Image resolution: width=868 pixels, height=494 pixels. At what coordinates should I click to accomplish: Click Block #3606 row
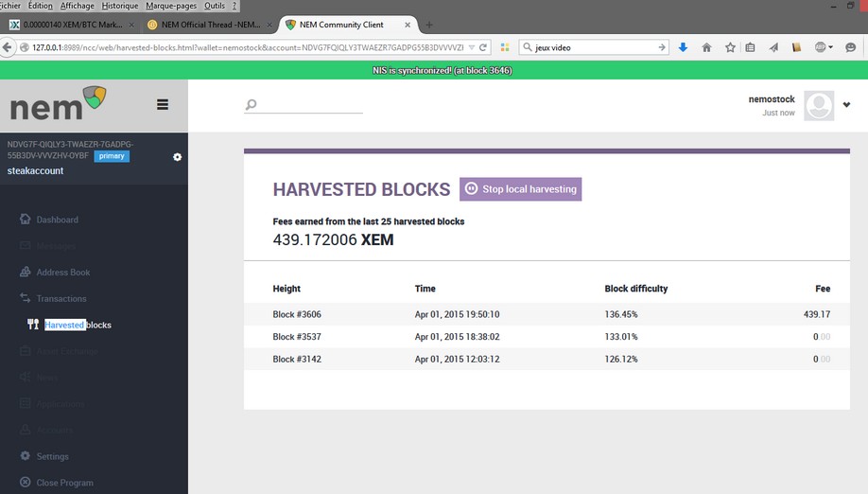coord(547,314)
